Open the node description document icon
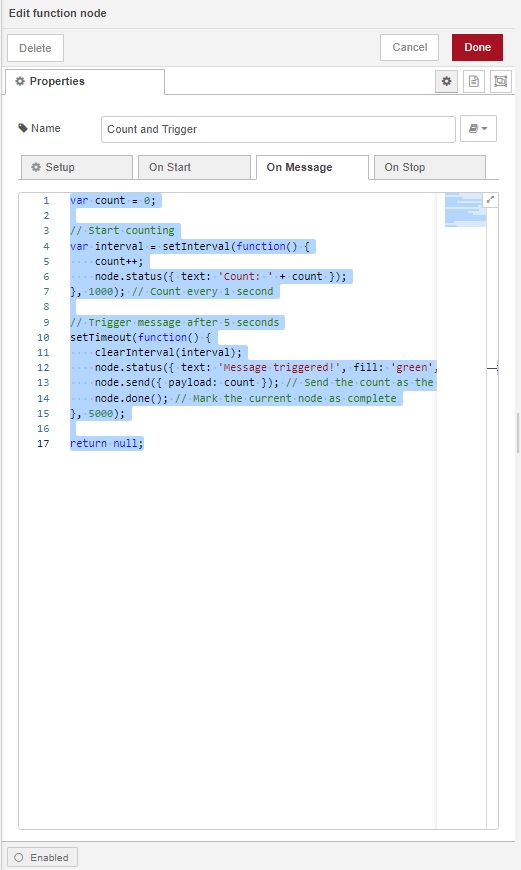The image size is (521, 870). [473, 82]
